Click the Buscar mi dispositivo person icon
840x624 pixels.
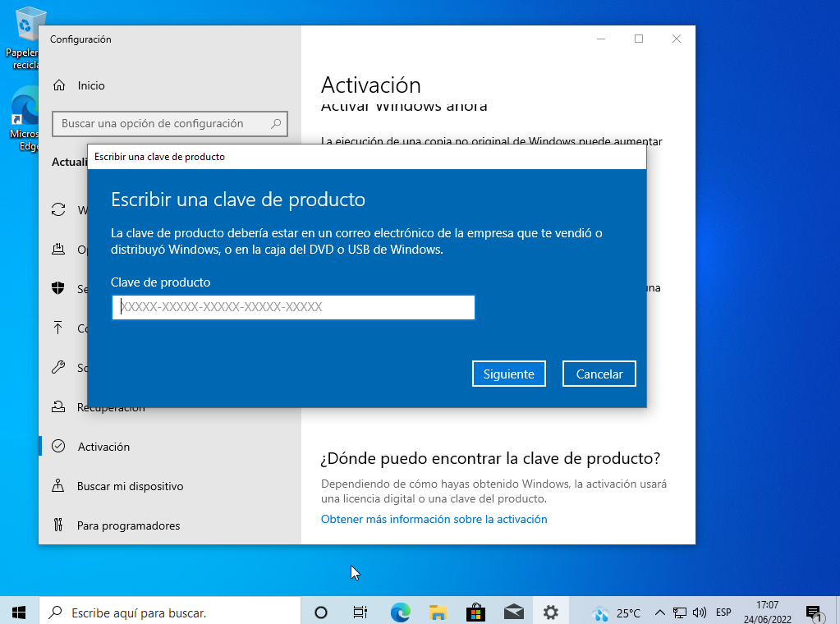point(58,486)
